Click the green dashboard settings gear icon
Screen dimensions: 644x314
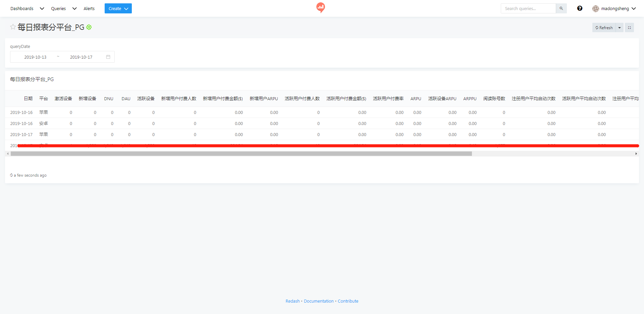coord(89,27)
